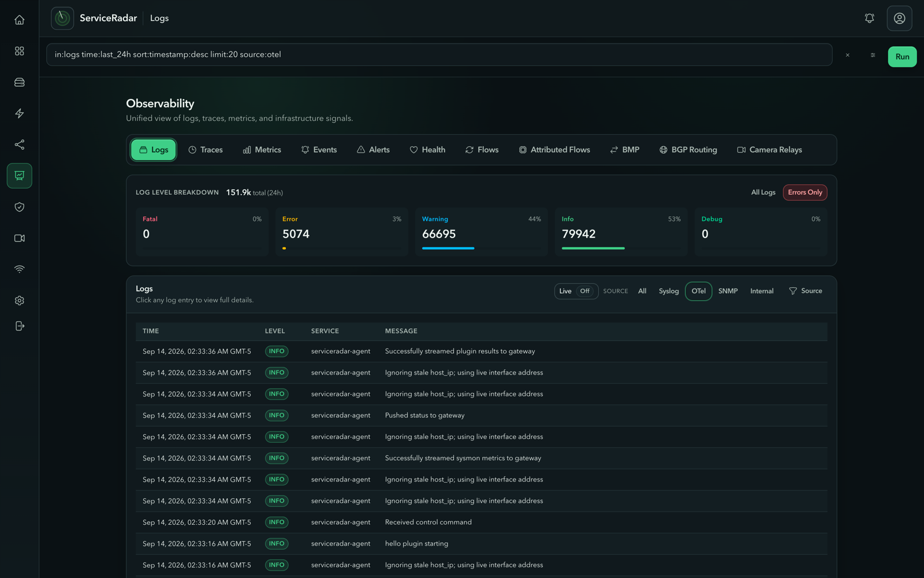Click the SERVICE column header
Viewport: 924px width, 578px height.
tap(325, 331)
